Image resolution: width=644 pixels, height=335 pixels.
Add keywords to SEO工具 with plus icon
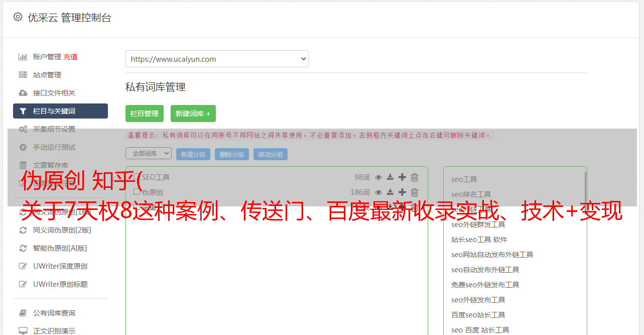click(402, 177)
